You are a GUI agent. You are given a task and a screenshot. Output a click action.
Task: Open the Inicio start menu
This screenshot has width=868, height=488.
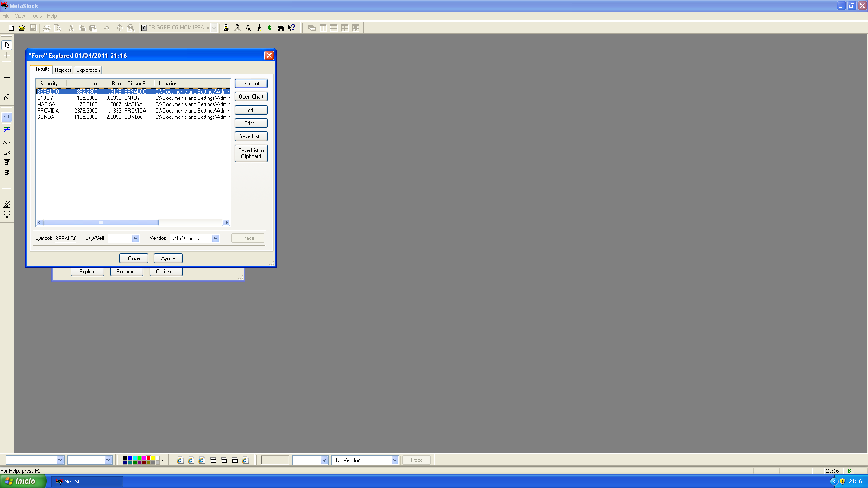point(23,481)
